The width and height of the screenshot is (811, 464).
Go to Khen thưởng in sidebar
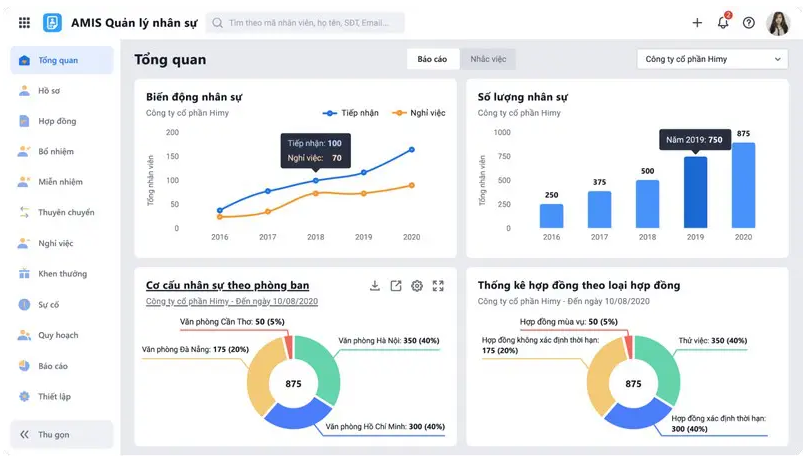pyautogui.click(x=62, y=274)
